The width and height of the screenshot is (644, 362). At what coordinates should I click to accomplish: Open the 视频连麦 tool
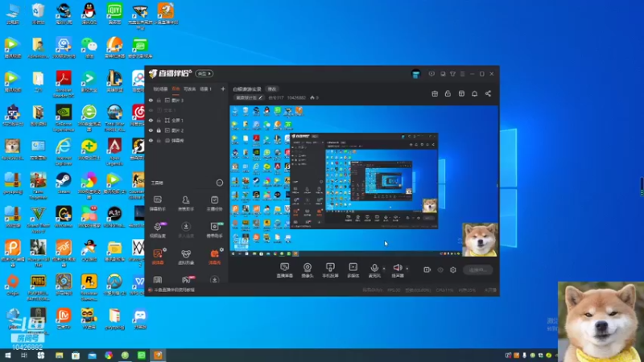pyautogui.click(x=158, y=230)
